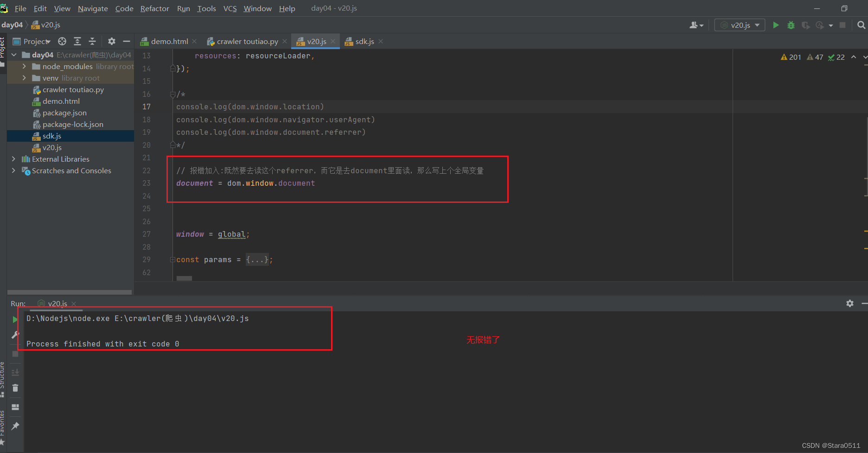
Task: Expand Scratches and Consoles node
Action: tap(13, 170)
